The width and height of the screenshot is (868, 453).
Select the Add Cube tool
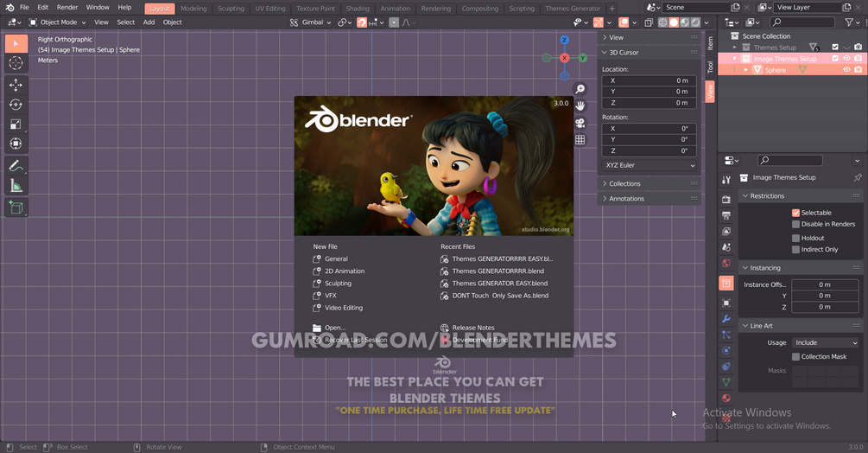click(x=16, y=207)
